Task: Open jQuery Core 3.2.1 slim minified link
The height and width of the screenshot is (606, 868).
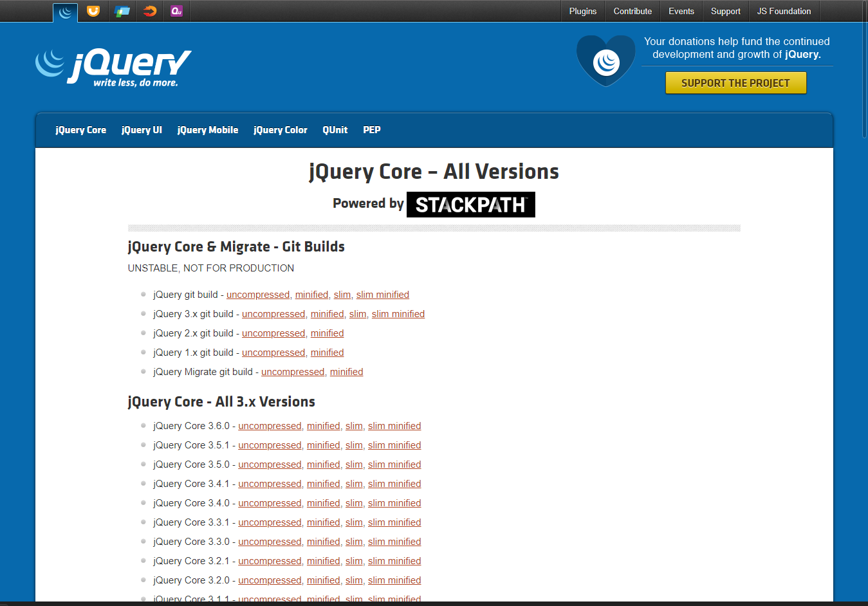Action: click(x=394, y=561)
